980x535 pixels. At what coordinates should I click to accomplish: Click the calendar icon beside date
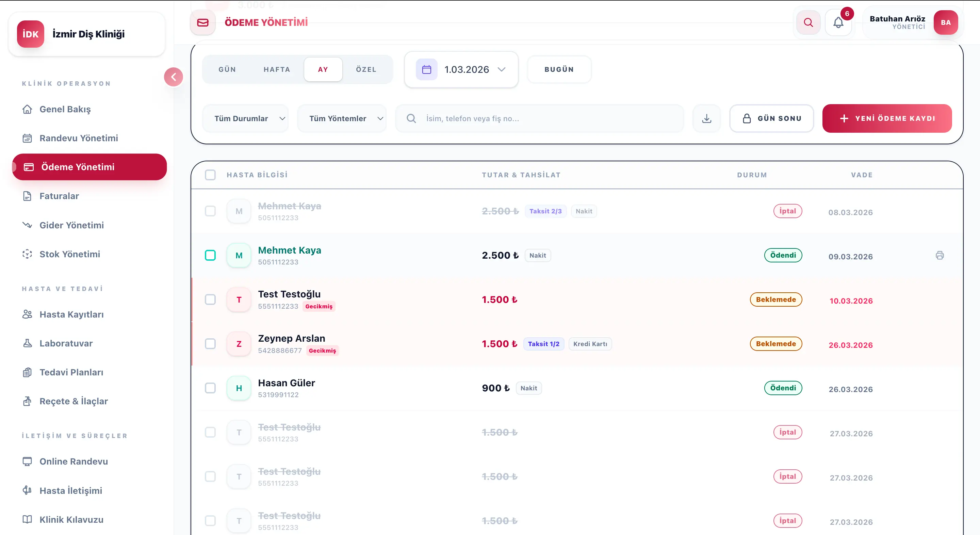426,70
